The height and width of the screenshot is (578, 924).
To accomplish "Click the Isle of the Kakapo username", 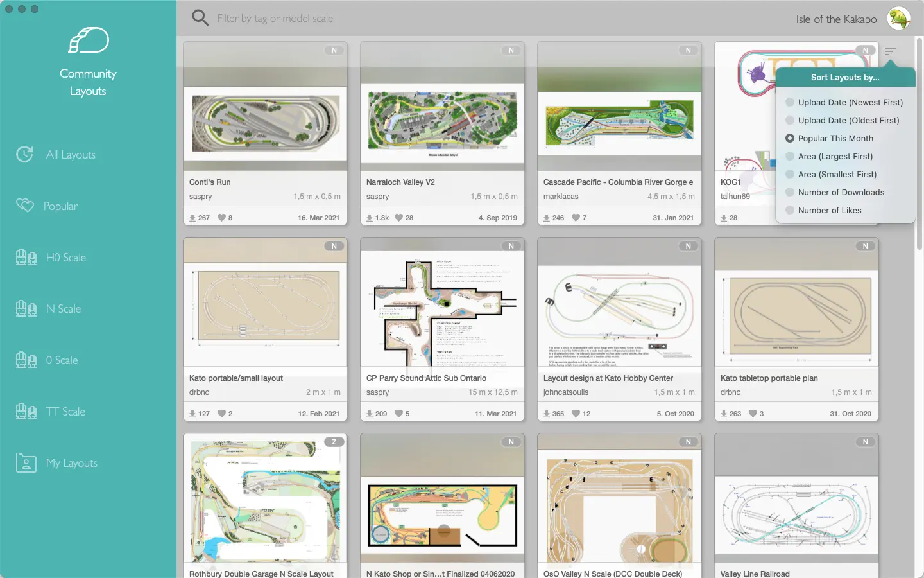I will coord(836,19).
